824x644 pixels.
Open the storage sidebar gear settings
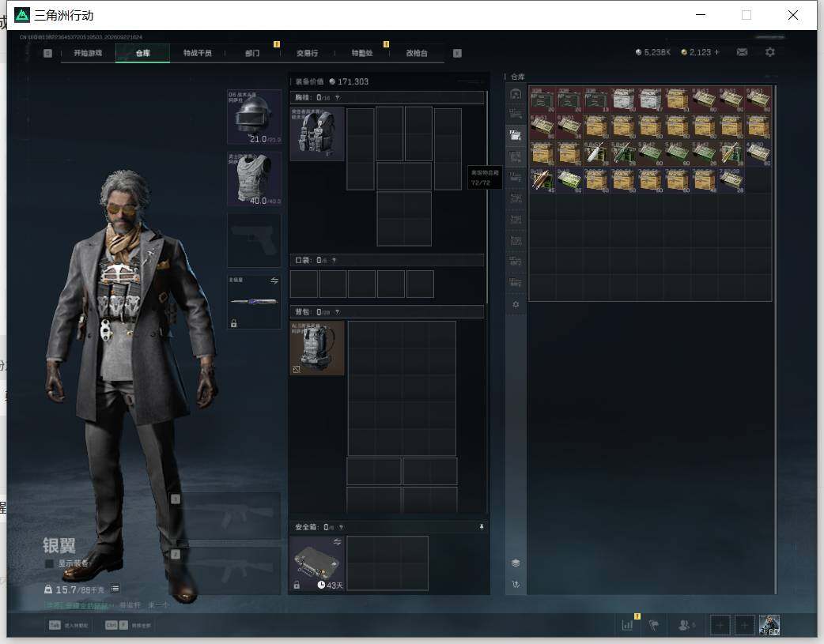point(516,305)
